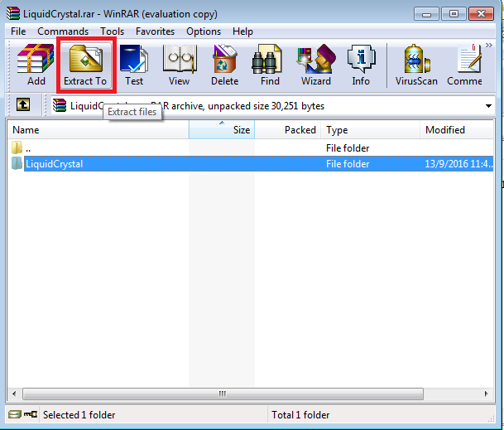Sort by the Name column header

[x=98, y=130]
